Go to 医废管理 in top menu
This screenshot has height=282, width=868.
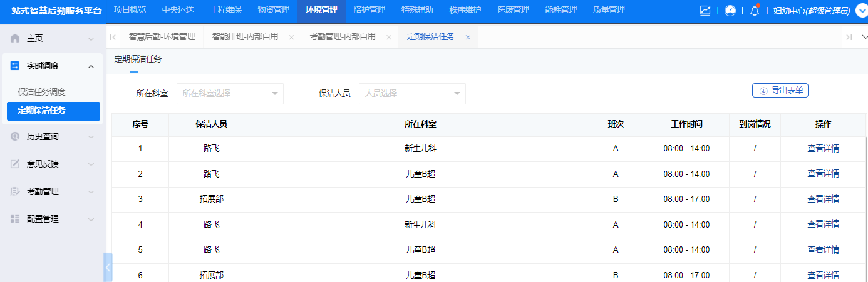point(513,10)
